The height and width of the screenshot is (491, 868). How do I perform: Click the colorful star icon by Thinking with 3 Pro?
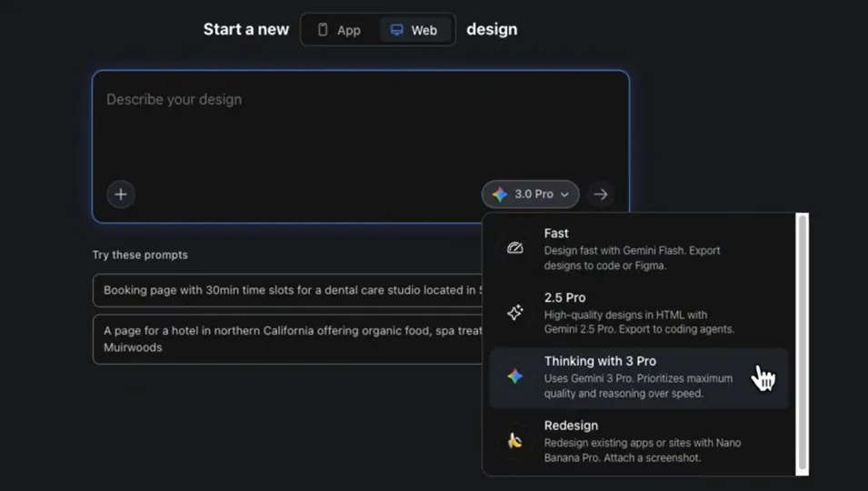514,376
